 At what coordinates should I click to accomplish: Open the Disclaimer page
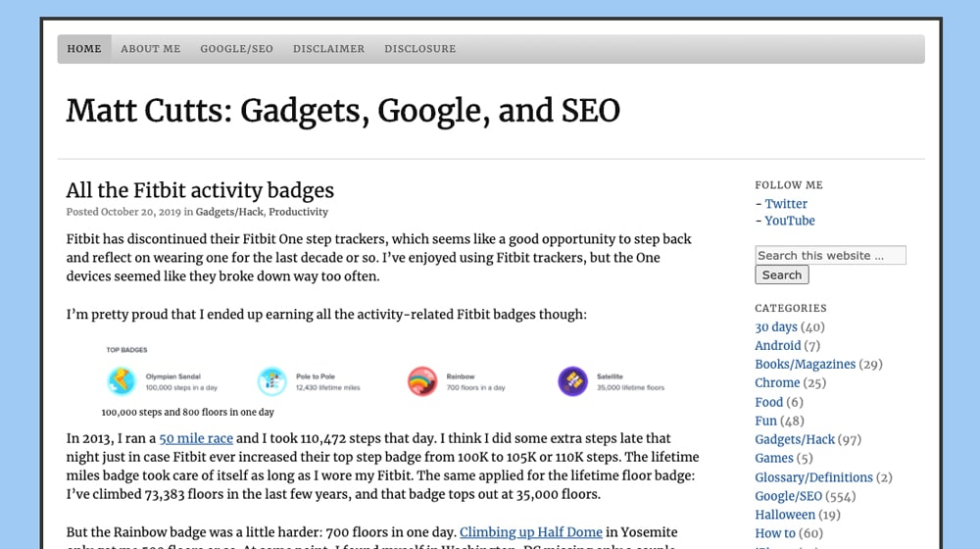point(328,49)
